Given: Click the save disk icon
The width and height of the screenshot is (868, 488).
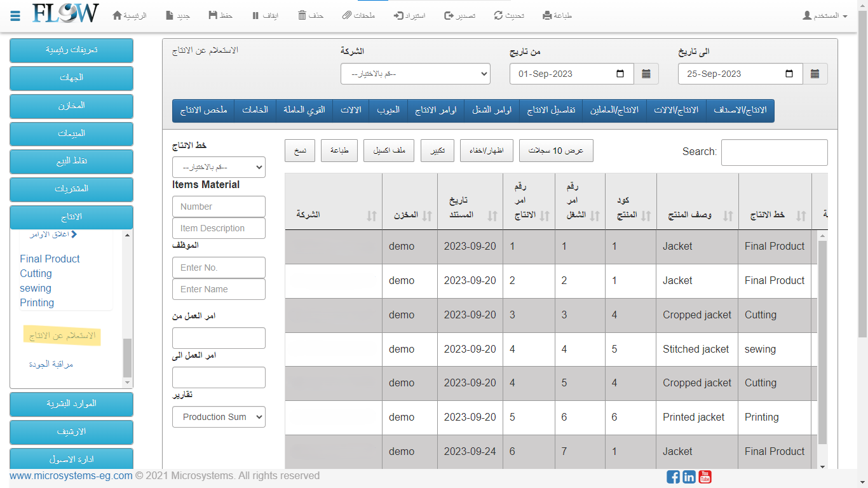Looking at the screenshot, I should coord(212,15).
